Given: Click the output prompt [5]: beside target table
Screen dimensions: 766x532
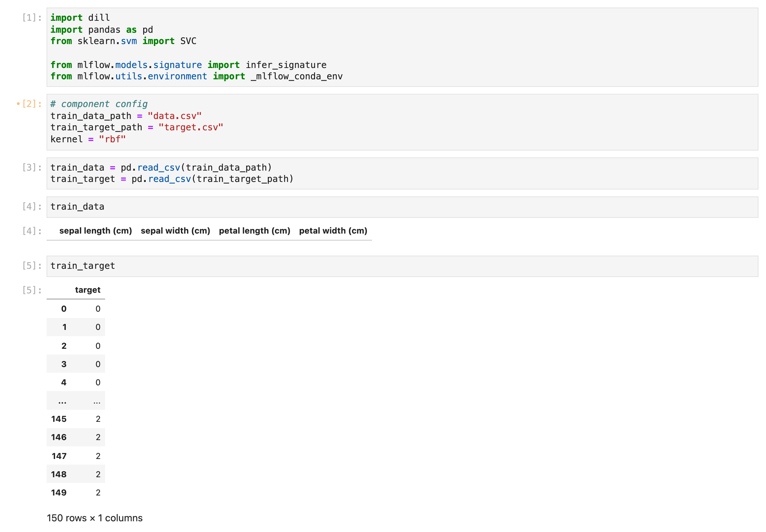Looking at the screenshot, I should pos(32,290).
